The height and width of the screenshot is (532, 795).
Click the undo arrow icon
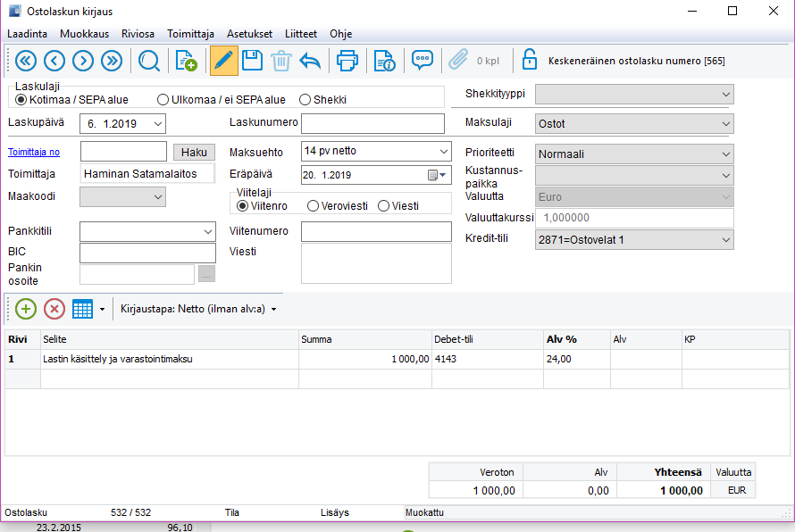tap(310, 61)
